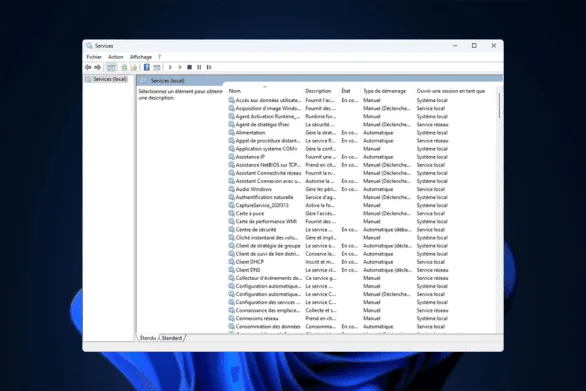Click the Services icon in the title bar
This screenshot has height=391, width=586.
point(89,46)
